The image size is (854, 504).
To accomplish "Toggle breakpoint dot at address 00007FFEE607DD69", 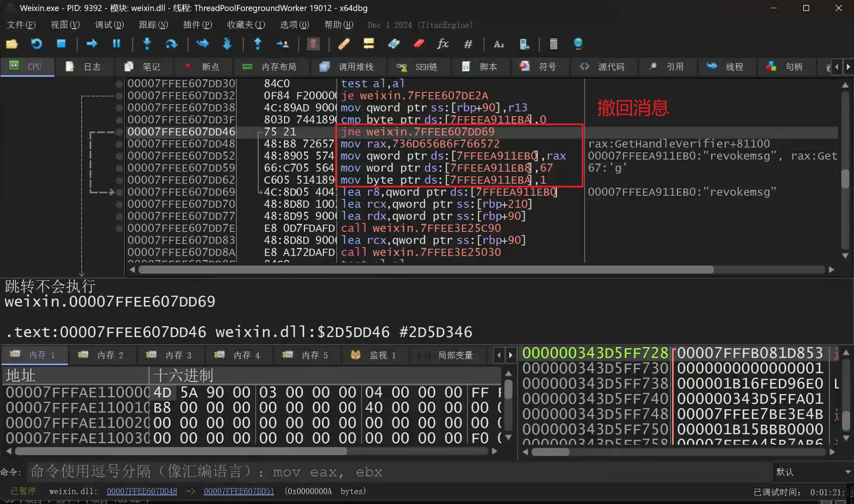I will click(119, 192).
